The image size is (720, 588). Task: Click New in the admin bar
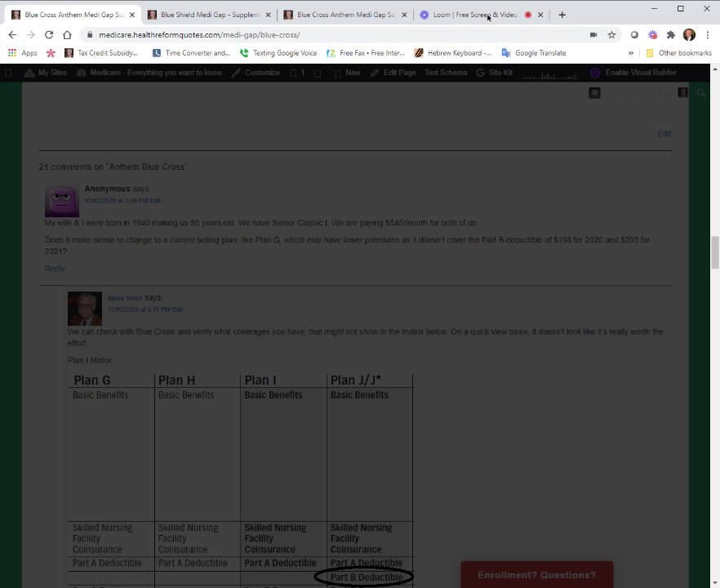click(x=348, y=73)
